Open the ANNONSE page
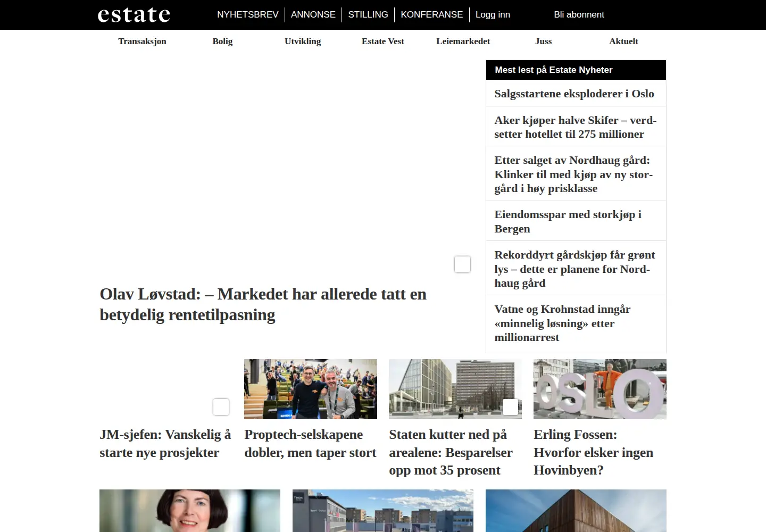The width and height of the screenshot is (766, 532). (x=313, y=14)
